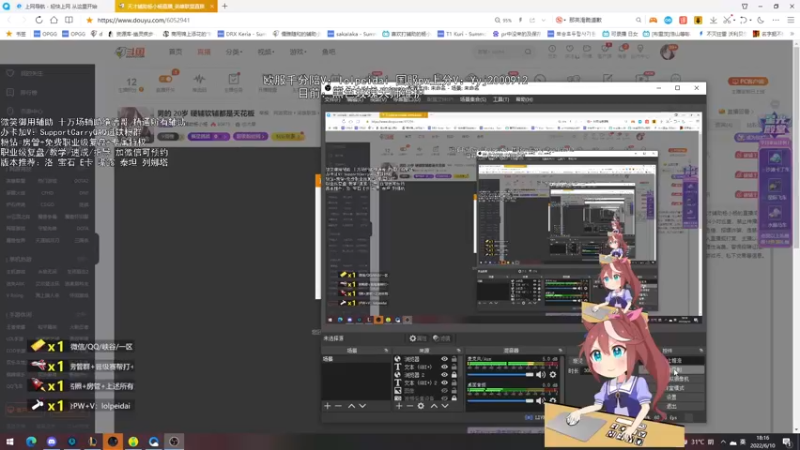Click the OBS source Filters button
The image size is (800, 450).
point(442,338)
